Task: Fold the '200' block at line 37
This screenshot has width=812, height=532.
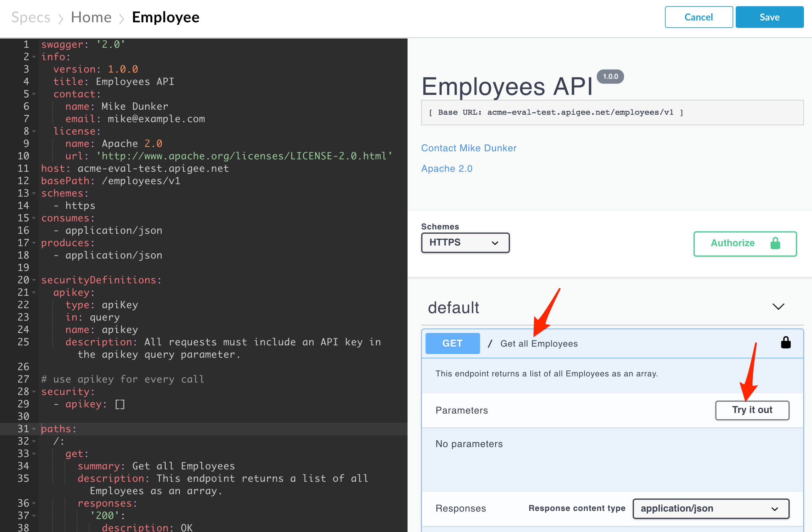Action: (x=34, y=516)
